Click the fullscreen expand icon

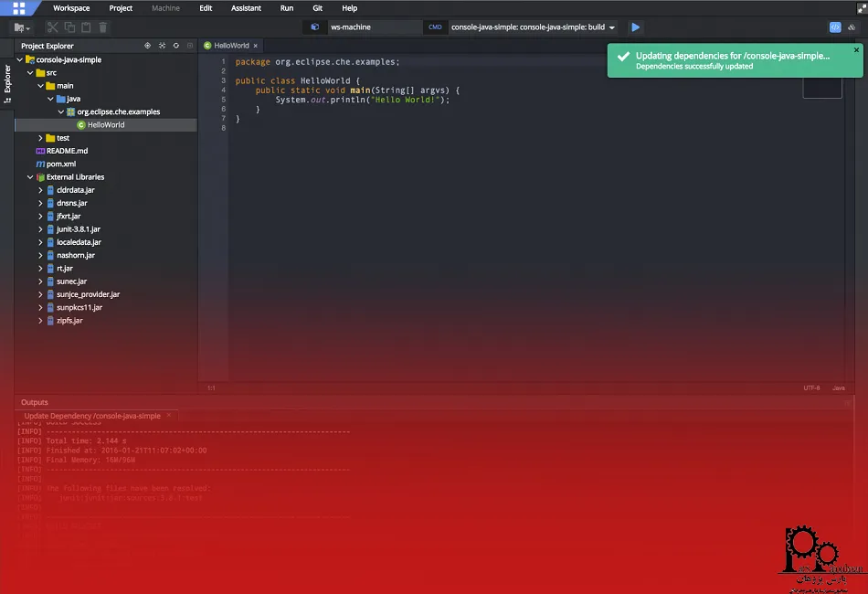coord(860,8)
